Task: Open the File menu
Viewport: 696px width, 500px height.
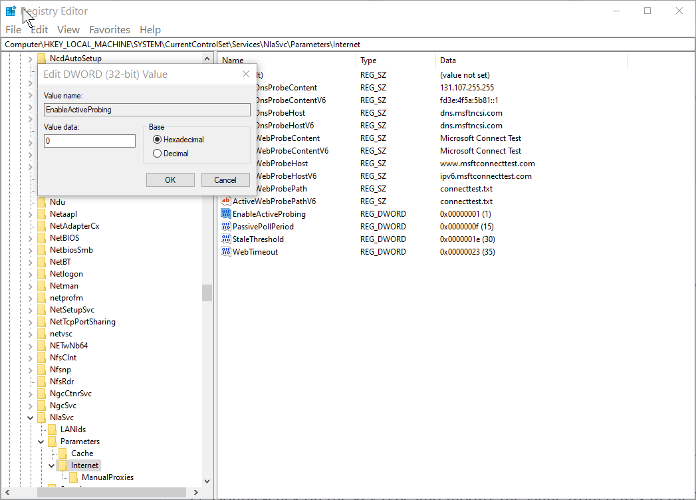Action: (x=13, y=30)
